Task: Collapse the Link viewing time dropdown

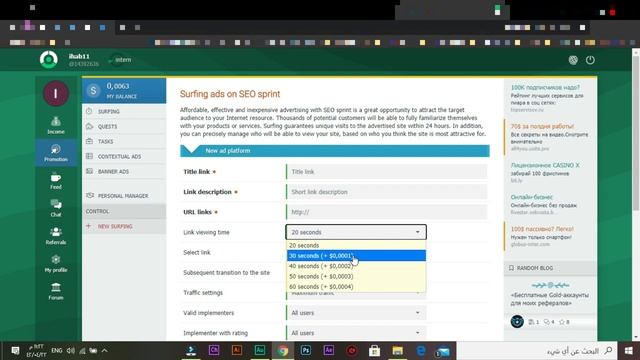Action: click(356, 232)
